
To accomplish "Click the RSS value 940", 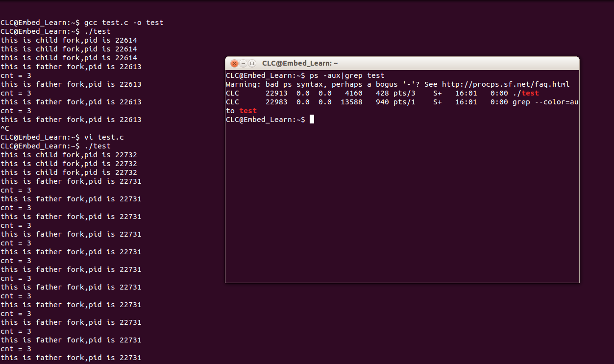I will pos(382,102).
